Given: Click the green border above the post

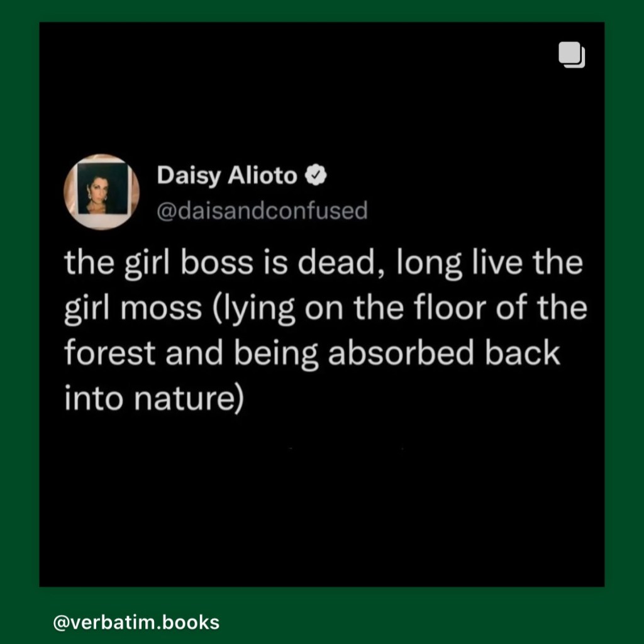Looking at the screenshot, I should [322, 11].
